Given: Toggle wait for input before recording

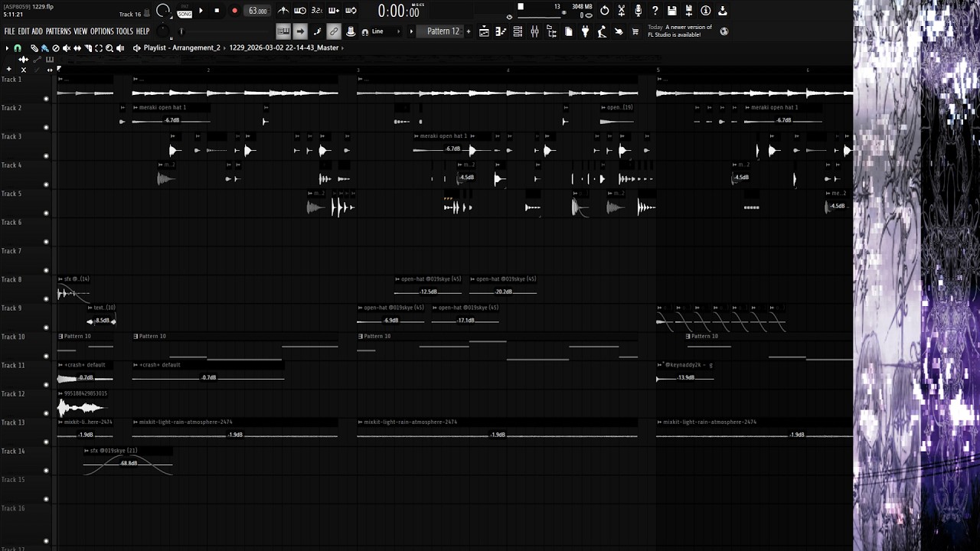Looking at the screenshot, I should pyautogui.click(x=300, y=11).
